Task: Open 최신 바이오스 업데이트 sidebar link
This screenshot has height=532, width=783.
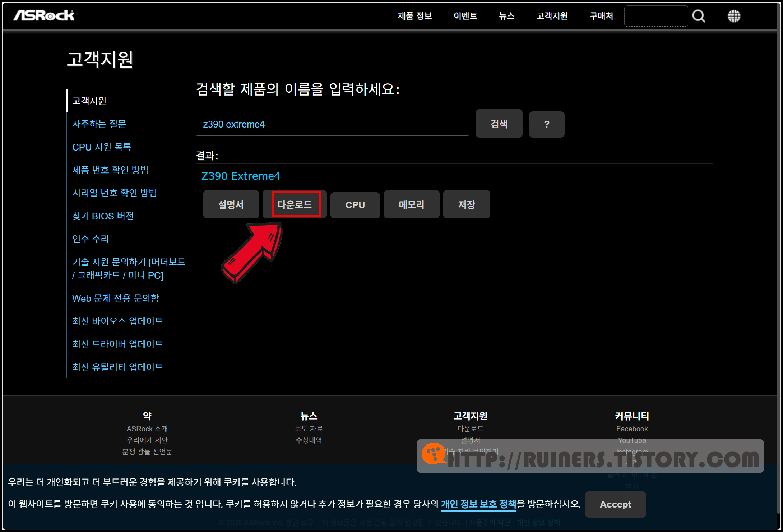Action: click(x=117, y=321)
